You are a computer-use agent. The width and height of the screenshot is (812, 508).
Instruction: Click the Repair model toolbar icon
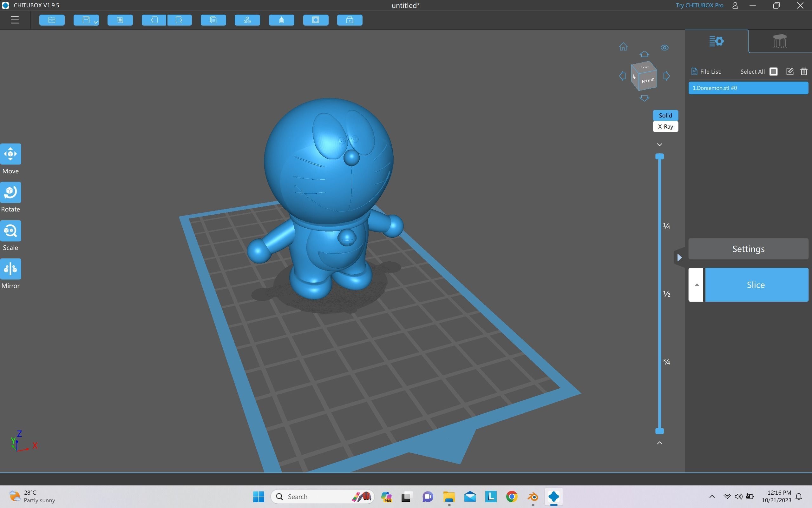[x=350, y=20]
